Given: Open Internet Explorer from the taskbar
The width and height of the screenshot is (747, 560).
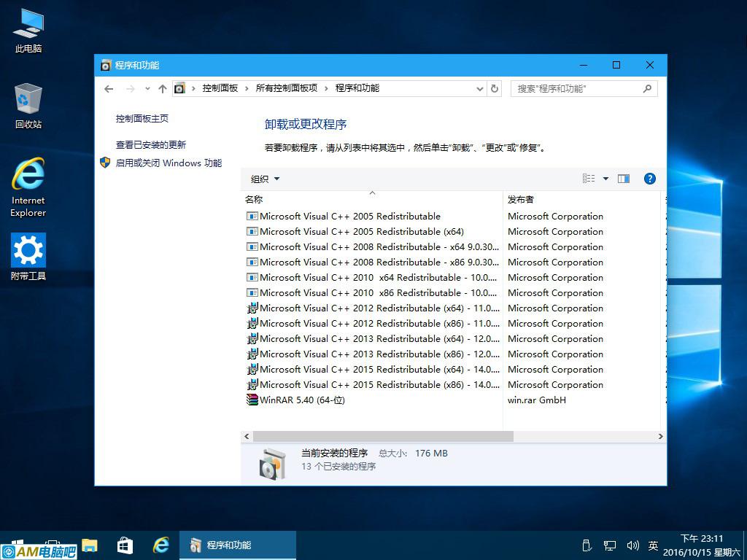Looking at the screenshot, I should [x=160, y=545].
